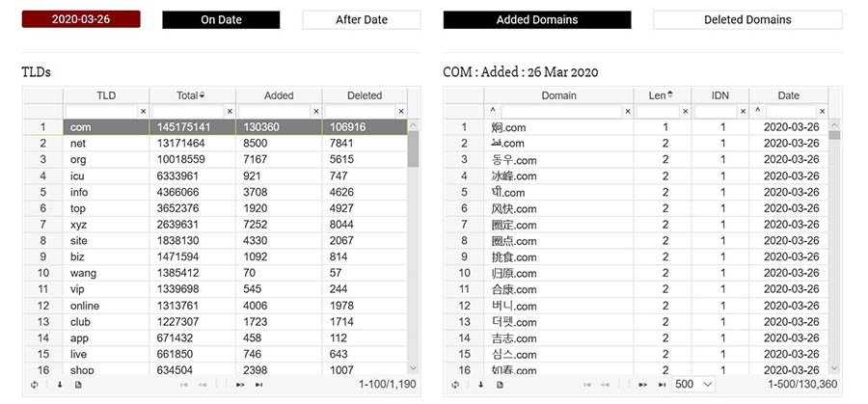Select the After Date option
Screen dimensions: 868x404
(362, 19)
